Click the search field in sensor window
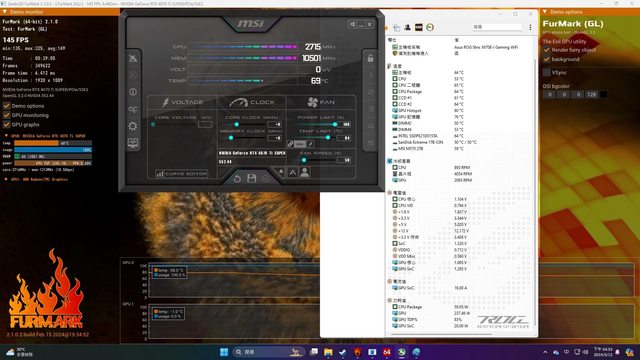The image size is (640, 360). click(x=497, y=27)
